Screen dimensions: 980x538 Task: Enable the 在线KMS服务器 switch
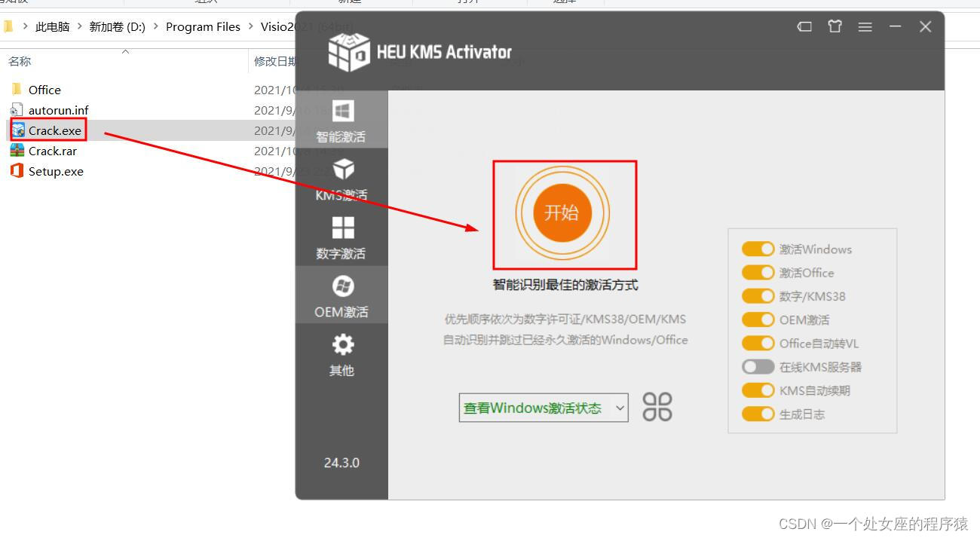758,367
